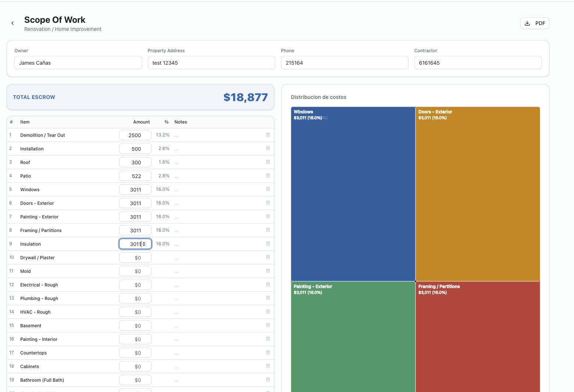This screenshot has height=392, width=574.
Task: Click the Property Address input
Action: [x=211, y=63]
